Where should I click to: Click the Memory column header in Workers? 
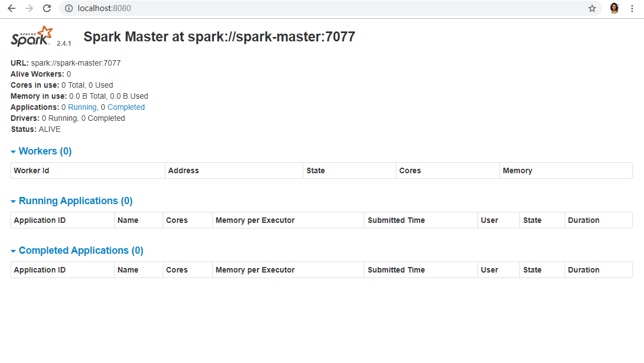(x=517, y=170)
